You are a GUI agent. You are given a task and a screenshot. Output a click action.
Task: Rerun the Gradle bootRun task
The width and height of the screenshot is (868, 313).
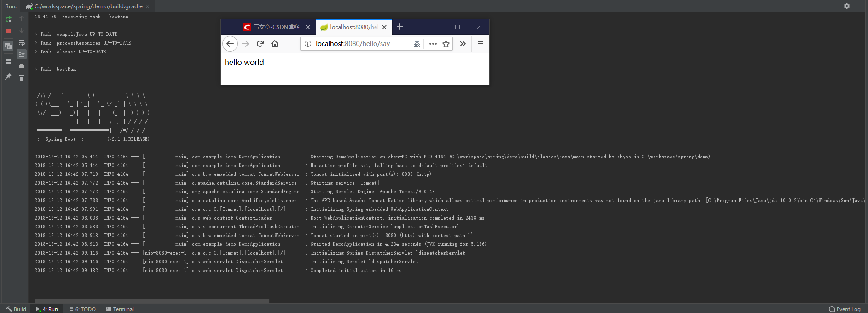tap(8, 19)
